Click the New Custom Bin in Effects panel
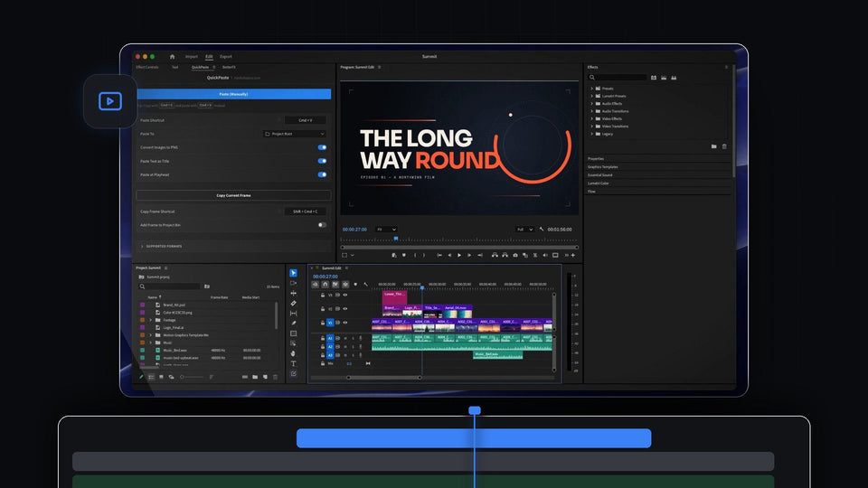 (x=714, y=146)
